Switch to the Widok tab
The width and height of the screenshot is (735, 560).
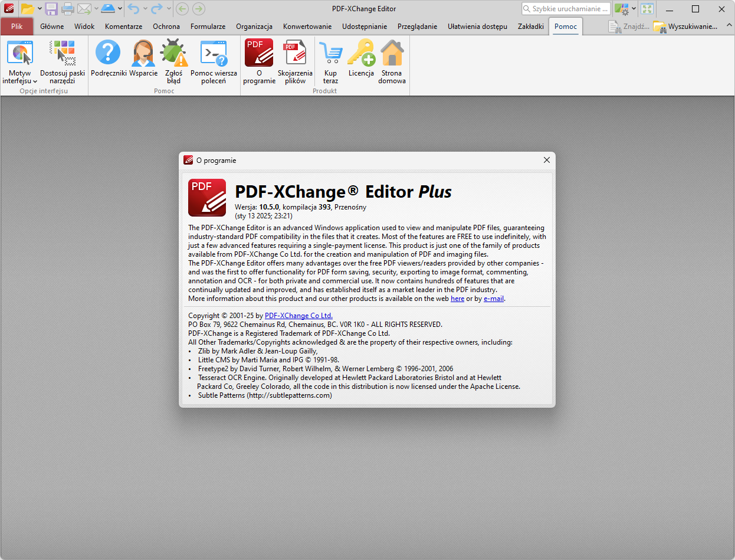(84, 27)
